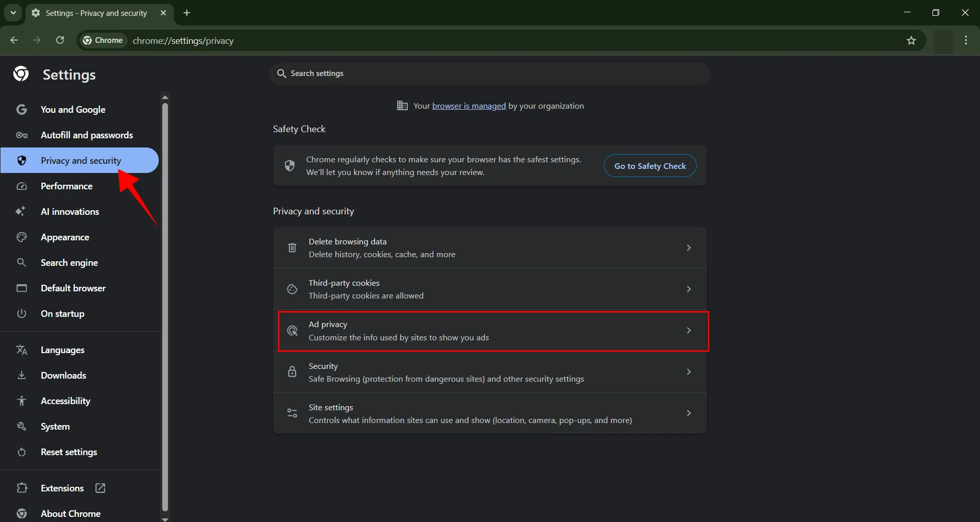Screen dimensions: 980x522
Task: Open a new tab with plus button
Action: click(187, 13)
